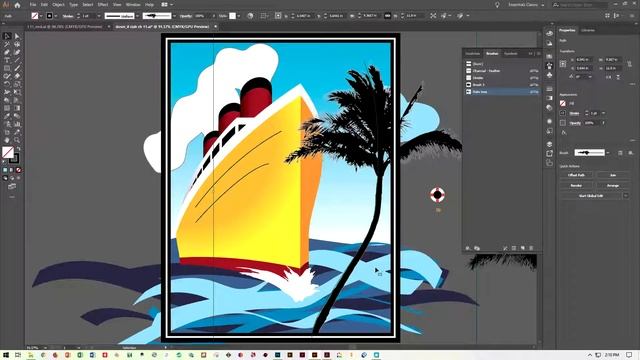Click the Fill swatch in toolbox
Screen dimensions: 640x360
[8, 153]
